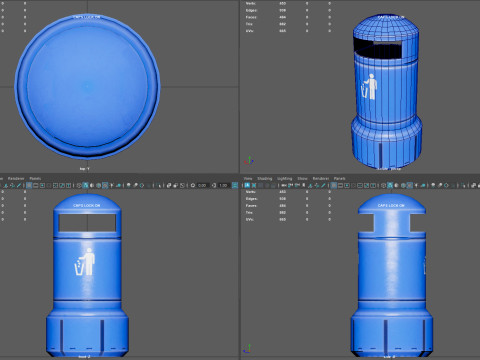Click Use All Lights in side view toolbar
The image size is (480, 360).
click(x=416, y=185)
